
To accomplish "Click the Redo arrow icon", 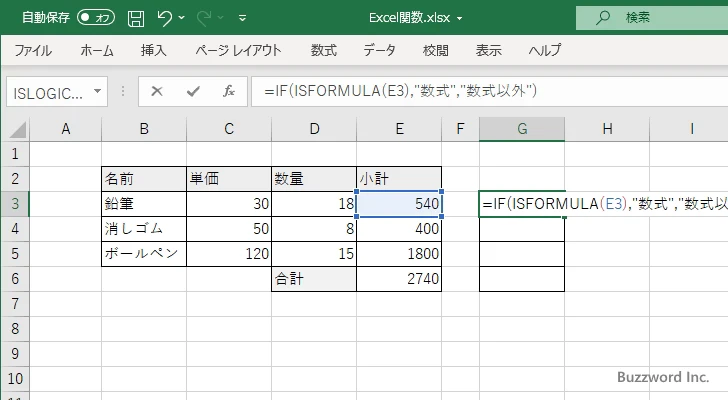I will click(x=204, y=18).
